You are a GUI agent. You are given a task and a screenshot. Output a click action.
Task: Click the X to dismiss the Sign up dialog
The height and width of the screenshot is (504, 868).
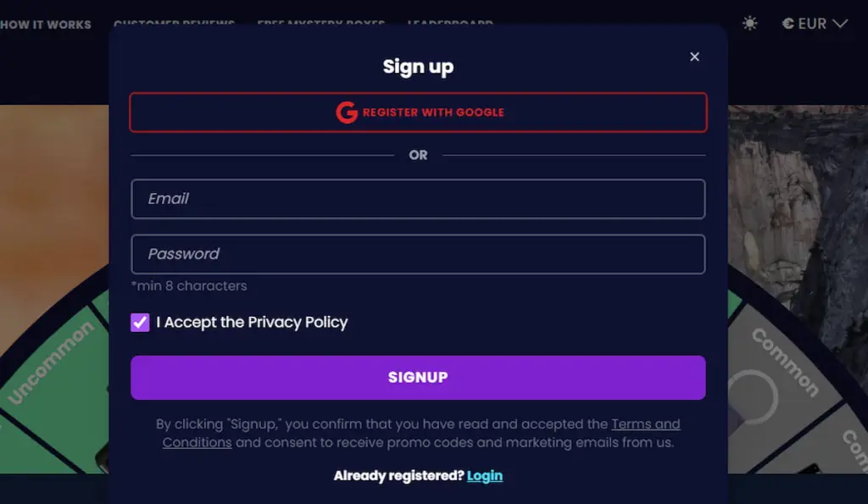coord(694,57)
